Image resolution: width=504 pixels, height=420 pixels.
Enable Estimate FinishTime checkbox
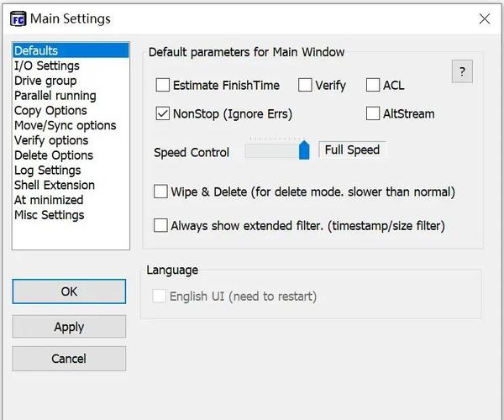[163, 85]
